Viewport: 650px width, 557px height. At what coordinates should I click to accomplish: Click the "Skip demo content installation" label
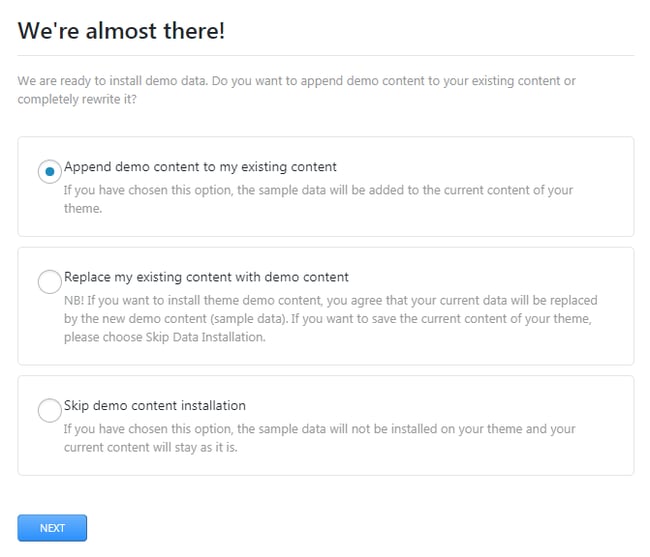pos(155,406)
